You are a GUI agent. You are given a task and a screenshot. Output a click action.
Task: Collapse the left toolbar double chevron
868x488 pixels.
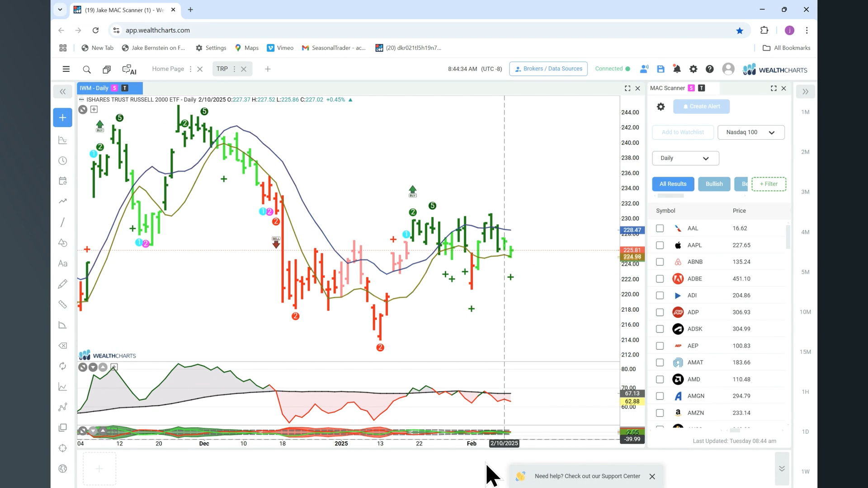pos(62,92)
